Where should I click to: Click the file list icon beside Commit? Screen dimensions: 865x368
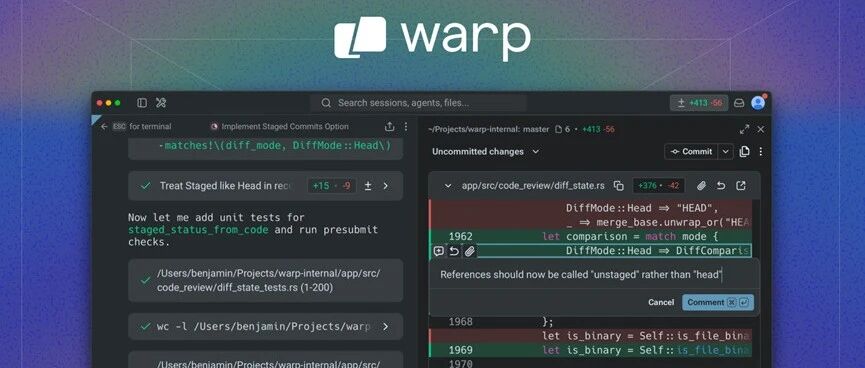click(744, 151)
